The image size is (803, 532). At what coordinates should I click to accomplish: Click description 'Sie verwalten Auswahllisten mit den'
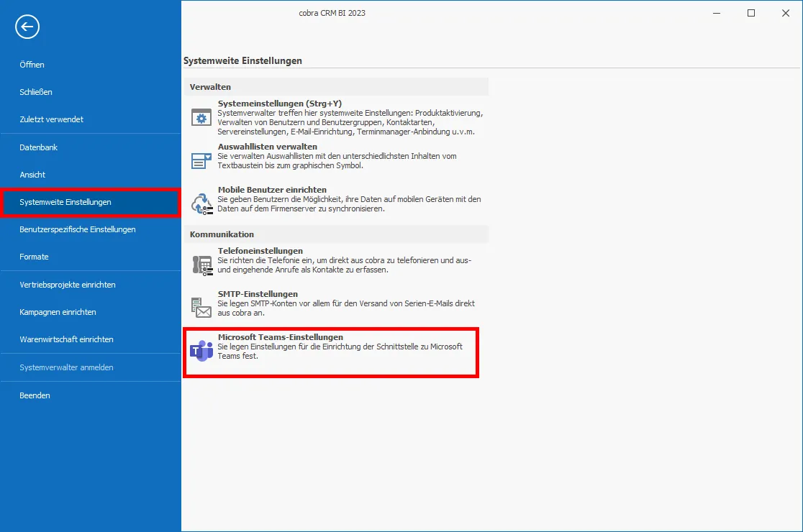coord(337,160)
